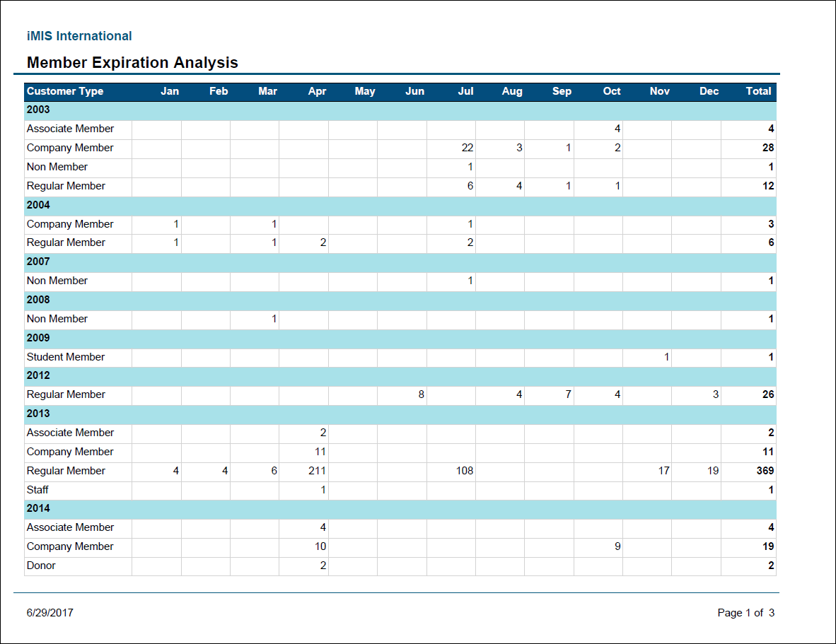This screenshot has height=644, width=836.
Task: Click the Associate Member row under 2003
Action: tap(69, 129)
